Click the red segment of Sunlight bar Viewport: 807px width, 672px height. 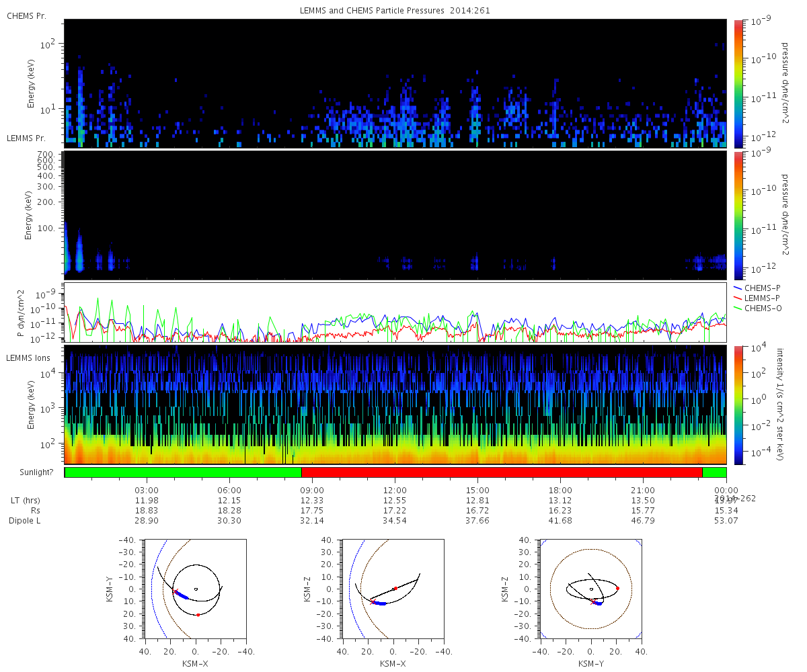point(502,472)
